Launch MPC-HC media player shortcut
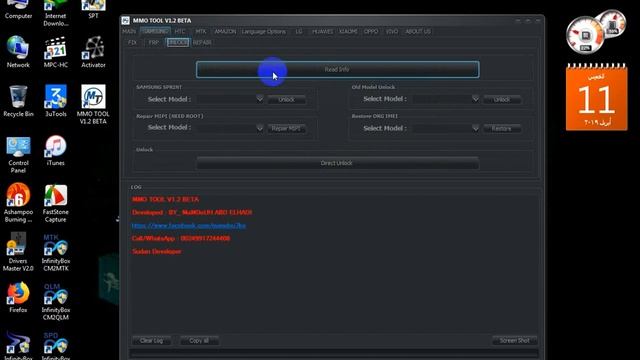The width and height of the screenshot is (640, 360). pos(56,51)
